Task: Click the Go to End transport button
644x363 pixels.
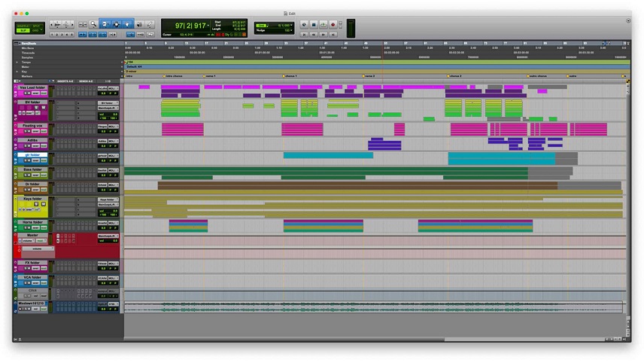Action: tap(333, 35)
